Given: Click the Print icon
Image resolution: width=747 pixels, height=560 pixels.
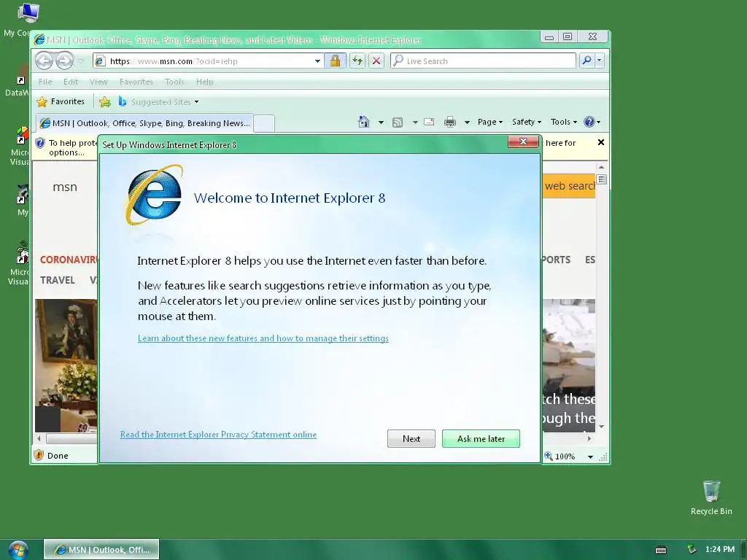Looking at the screenshot, I should click(x=449, y=122).
